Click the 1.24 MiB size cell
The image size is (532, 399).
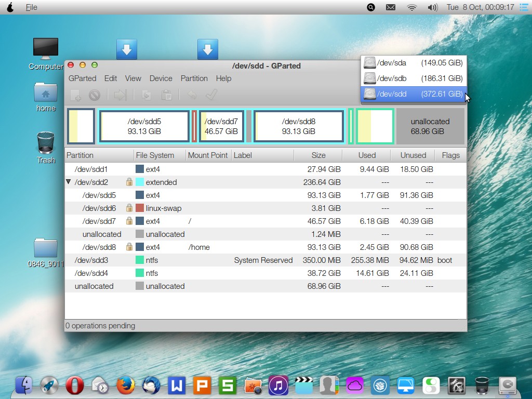click(326, 234)
